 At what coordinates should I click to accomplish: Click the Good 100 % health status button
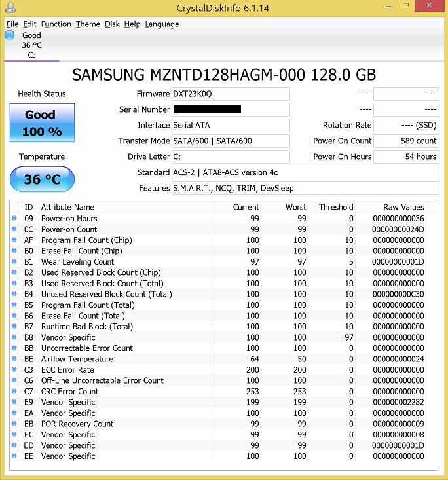coord(43,122)
